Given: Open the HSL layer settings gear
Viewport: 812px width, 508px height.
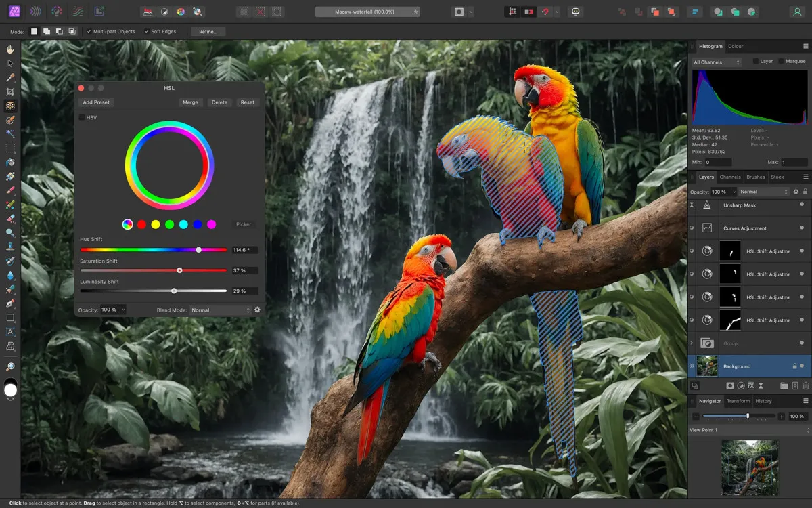Looking at the screenshot, I should click(x=257, y=310).
